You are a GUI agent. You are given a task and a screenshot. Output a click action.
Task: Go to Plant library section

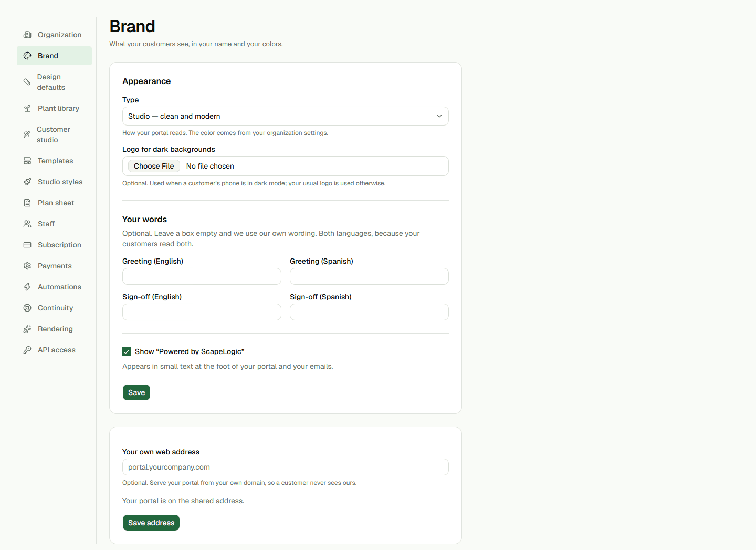pos(54,108)
